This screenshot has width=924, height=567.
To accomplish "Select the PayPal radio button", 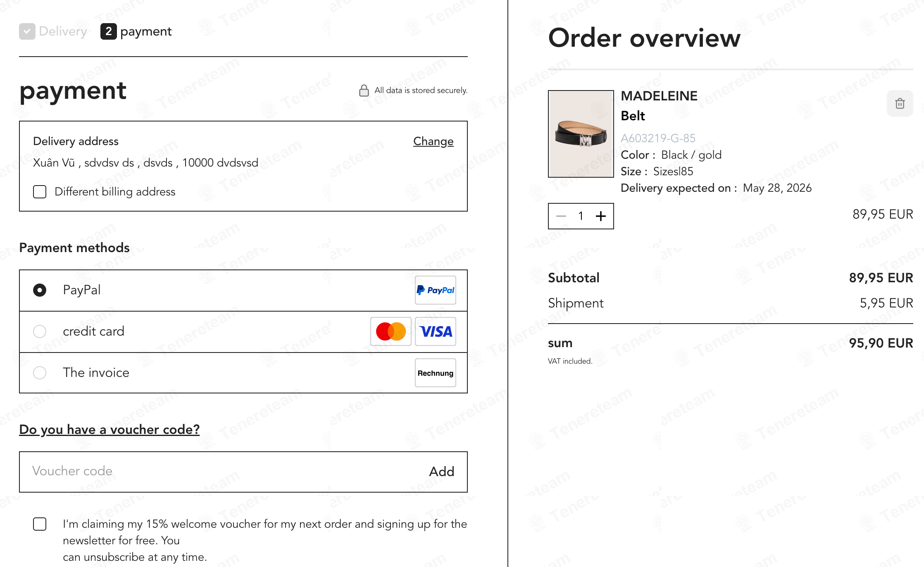I will pos(40,290).
